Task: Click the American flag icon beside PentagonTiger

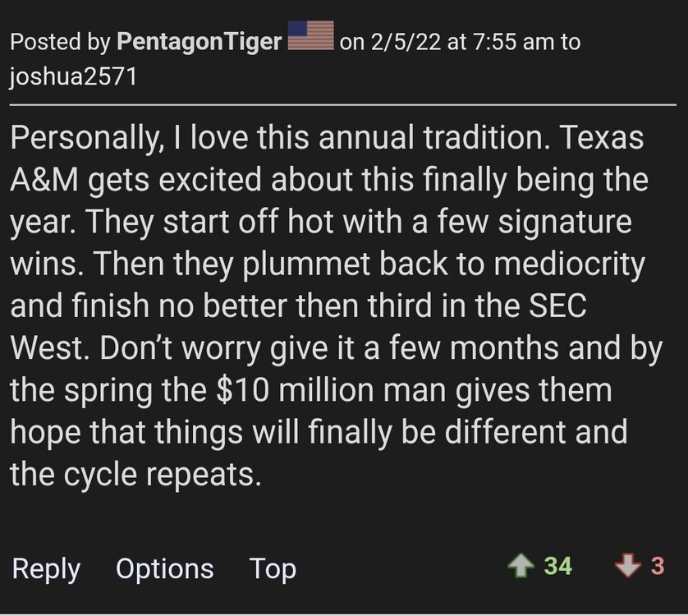Action: click(x=310, y=39)
